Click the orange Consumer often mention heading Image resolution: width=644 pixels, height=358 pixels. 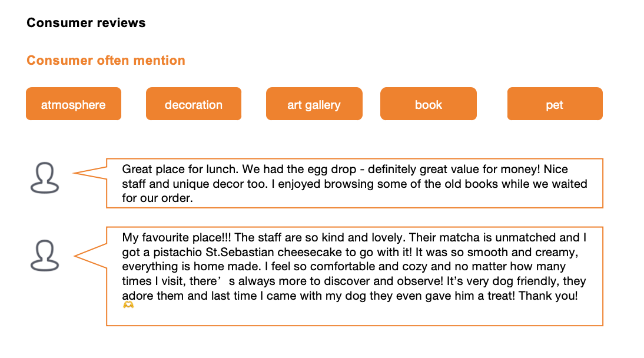[106, 61]
